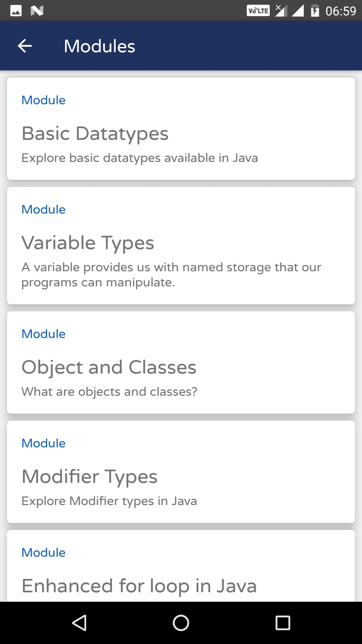This screenshot has width=362, height=644.
Task: Tap the picture notification icon in status bar
Action: (x=16, y=11)
